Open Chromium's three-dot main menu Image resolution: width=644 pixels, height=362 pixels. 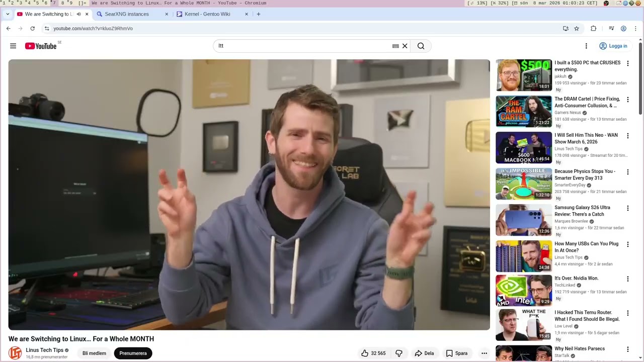click(x=635, y=29)
